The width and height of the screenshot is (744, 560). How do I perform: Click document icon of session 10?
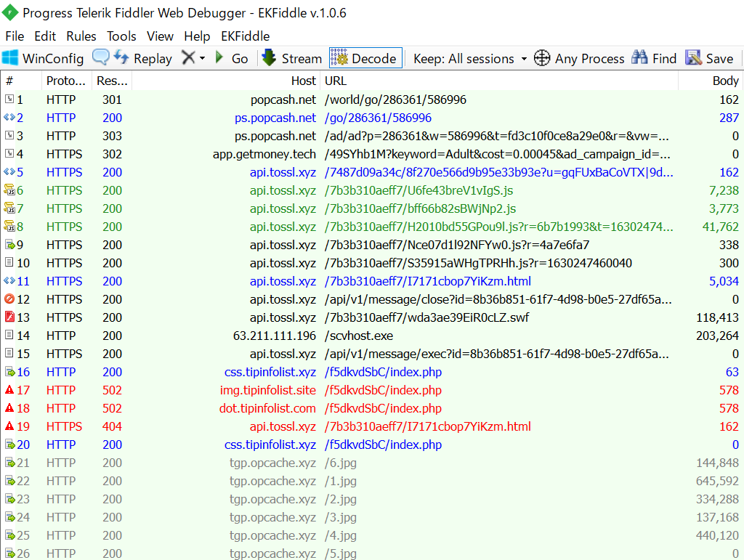[9, 262]
